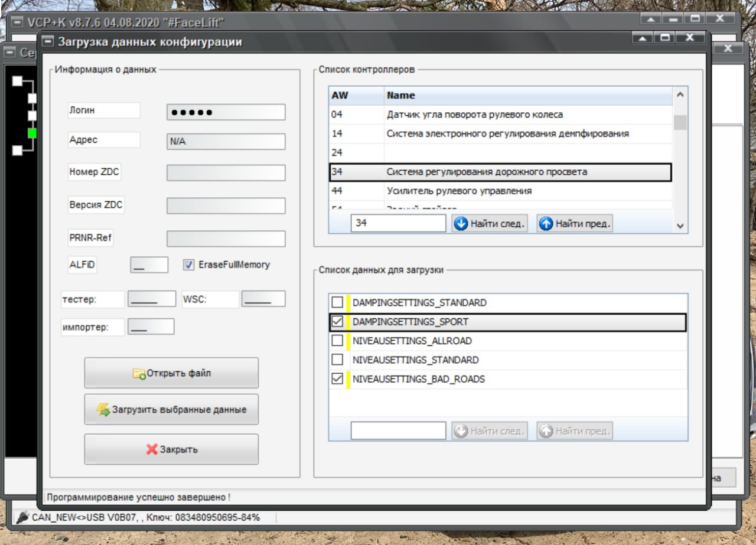Maximize the VCP+K main window
The height and width of the screenshot is (545, 756).
pos(695,18)
